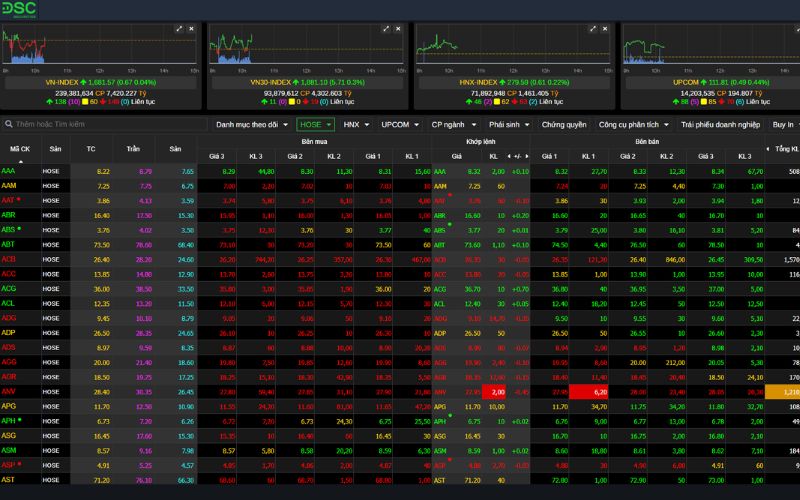Viewport: 800px width, 500px height.
Task: Click left arrow before Tổng KL header
Action: pyautogui.click(x=768, y=149)
